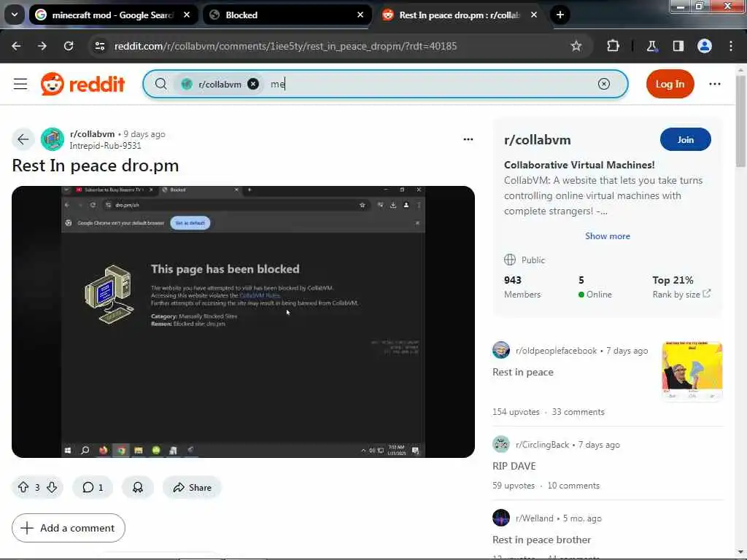Open the r/collabvm community avatar
Viewport: 747px width, 560px height.
click(53, 139)
